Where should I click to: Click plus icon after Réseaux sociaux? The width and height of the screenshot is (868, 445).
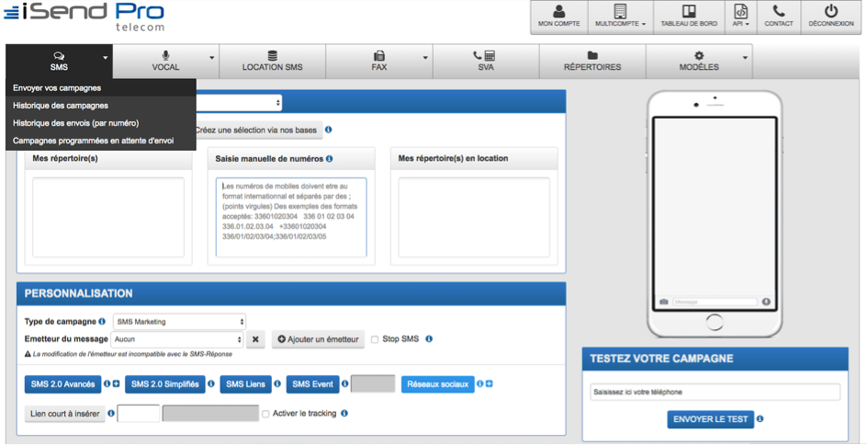pos(489,384)
